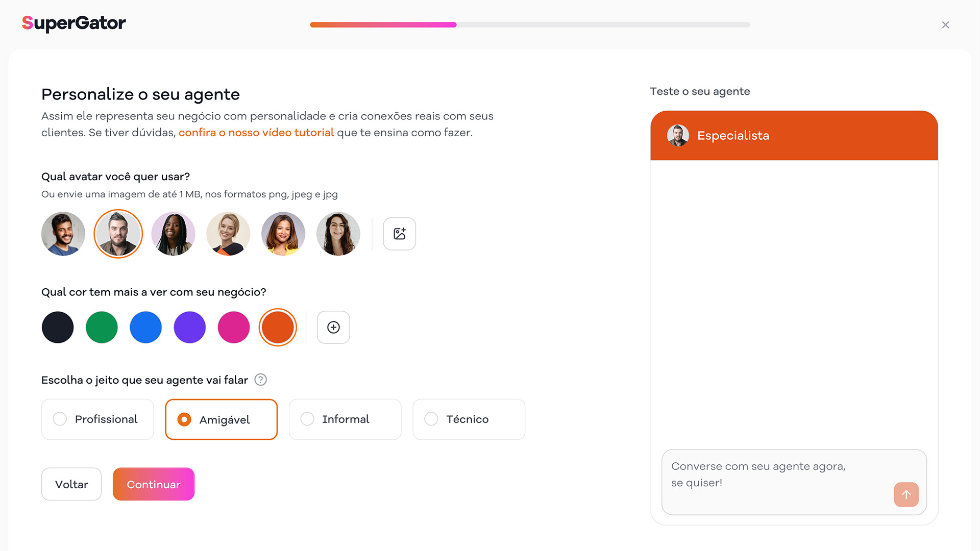Click the agent chat message field
980x551 pixels.
[794, 482]
